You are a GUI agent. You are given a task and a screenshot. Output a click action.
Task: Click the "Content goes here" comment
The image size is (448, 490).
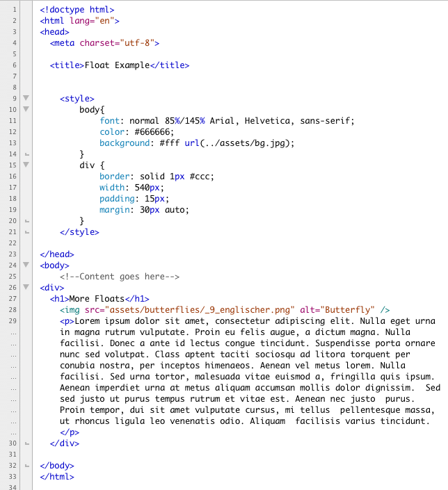[125, 277]
